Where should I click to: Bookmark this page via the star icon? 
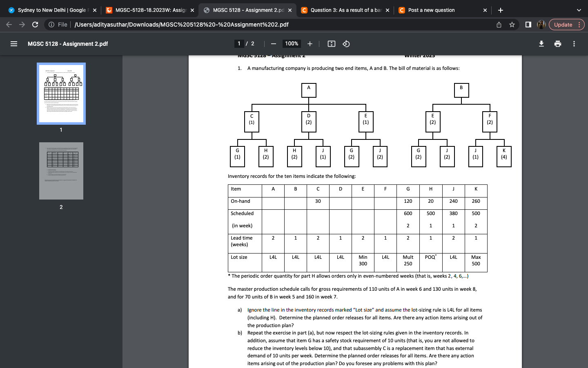(512, 25)
